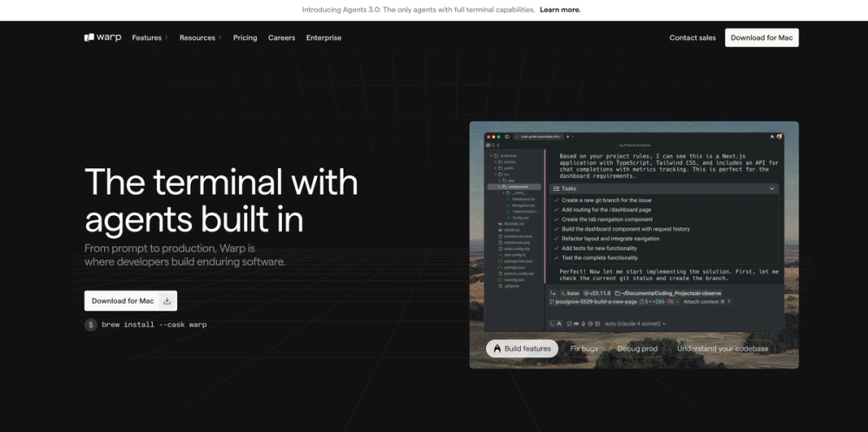
Task: Toggle checkmark for Create the tab navigation component
Action: (x=556, y=219)
